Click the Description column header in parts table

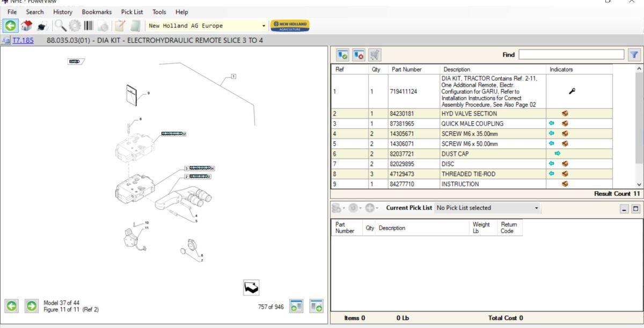coord(493,69)
